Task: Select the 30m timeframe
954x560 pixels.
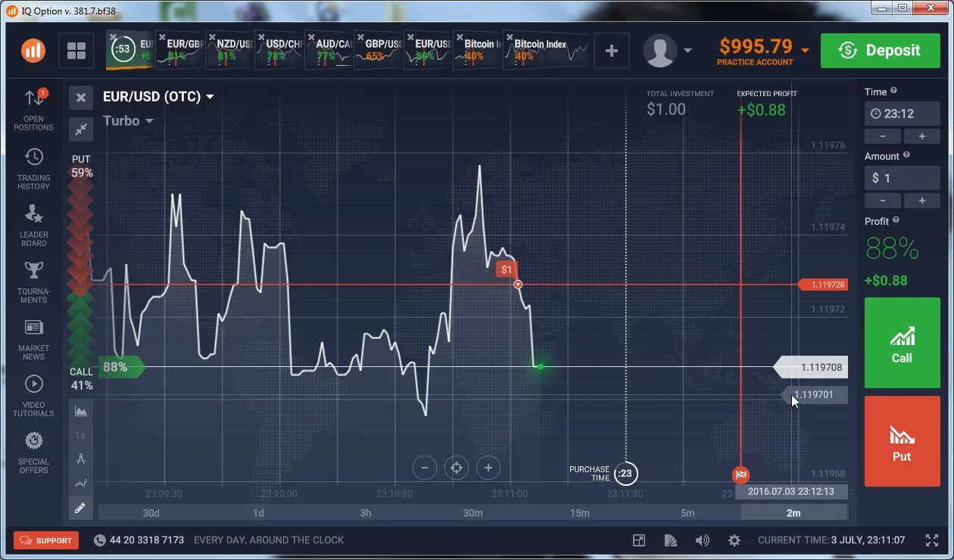Action: tap(473, 513)
